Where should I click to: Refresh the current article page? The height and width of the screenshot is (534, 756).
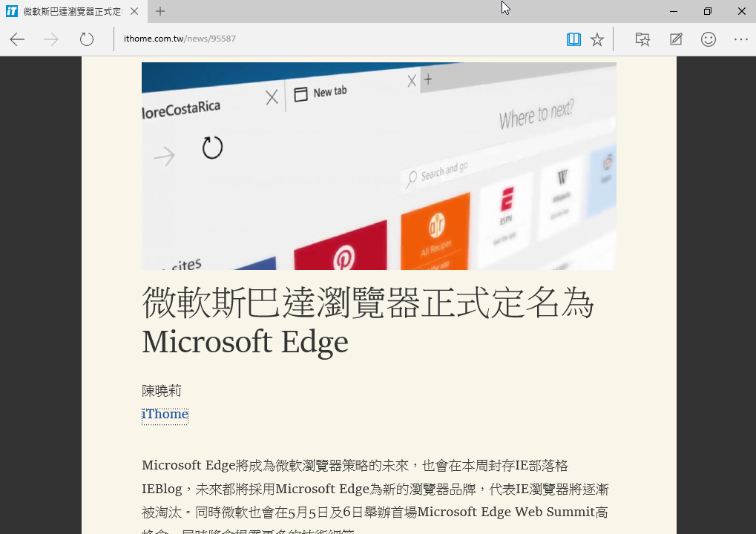(86, 39)
